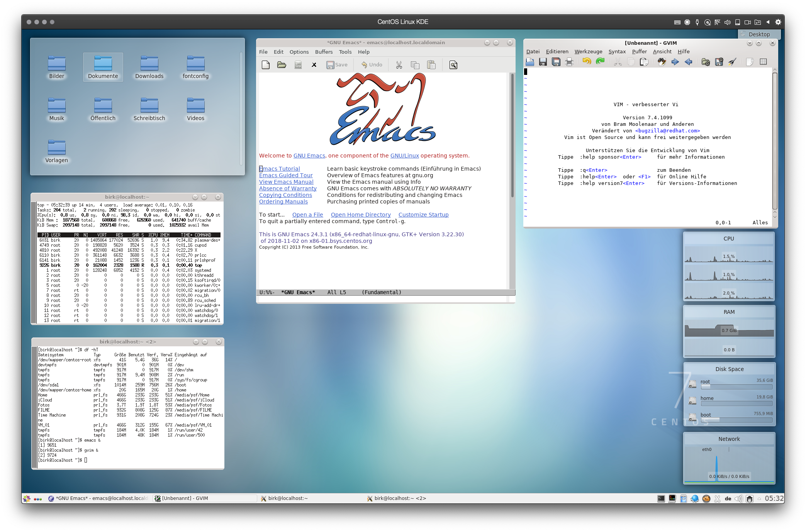The width and height of the screenshot is (806, 532).
Task: Click the Open folder icon in Emacs toolbar
Action: pyautogui.click(x=282, y=65)
